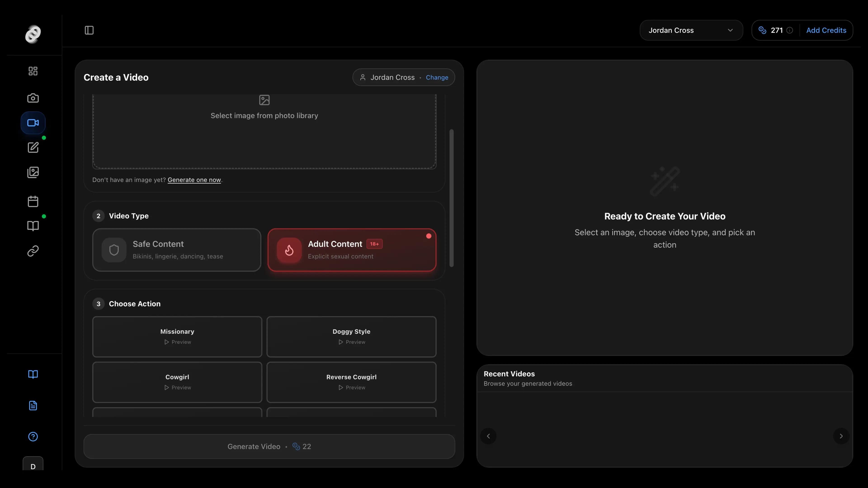Open the video creation tool icon
The image size is (868, 488).
point(33,123)
